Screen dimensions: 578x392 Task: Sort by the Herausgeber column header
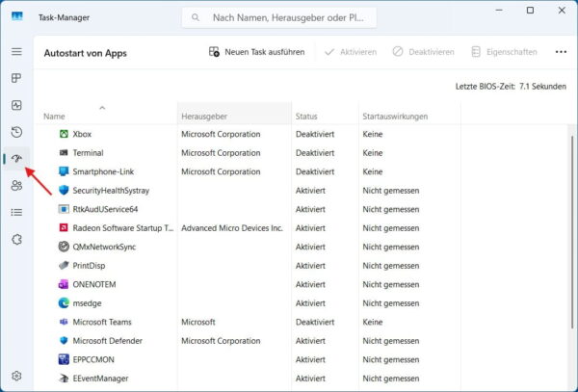click(x=204, y=117)
